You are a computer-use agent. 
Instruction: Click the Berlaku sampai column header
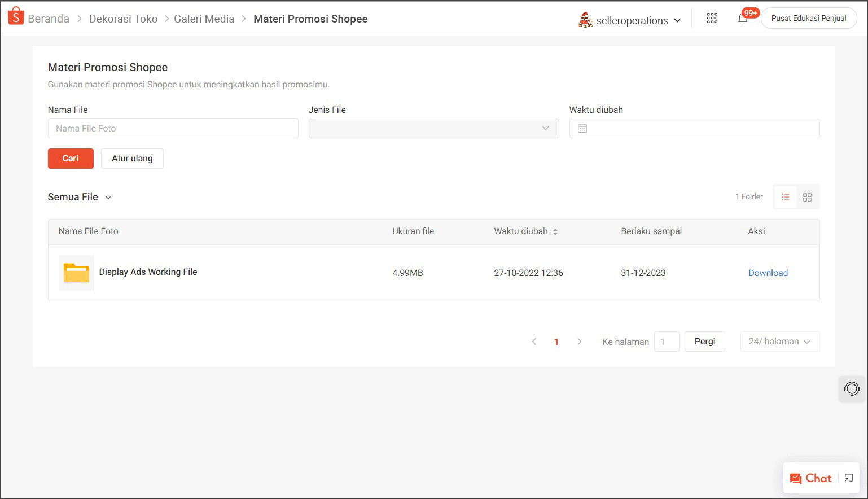pos(652,231)
